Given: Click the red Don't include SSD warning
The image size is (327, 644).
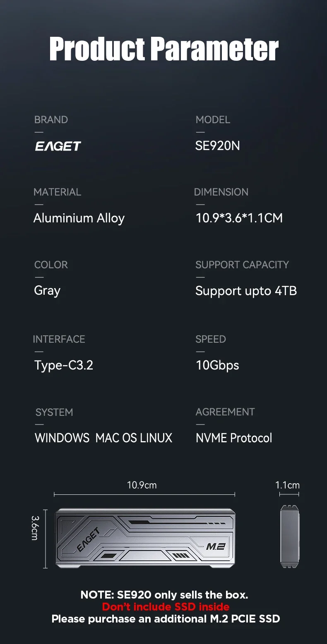Looking at the screenshot, I should tap(166, 607).
